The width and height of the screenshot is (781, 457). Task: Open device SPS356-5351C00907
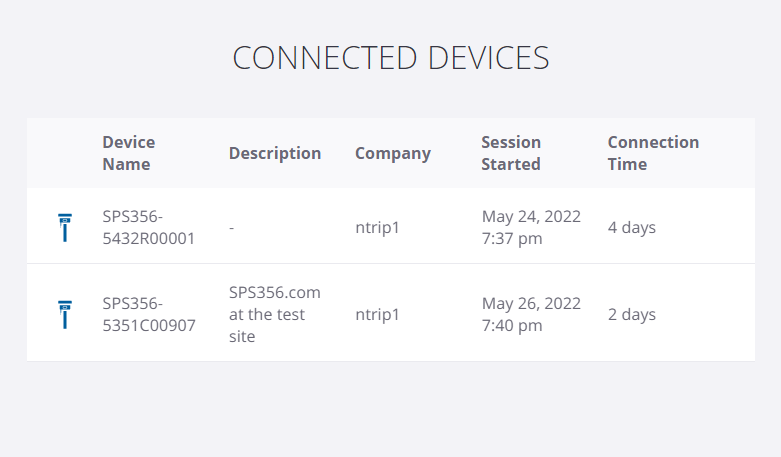click(x=149, y=314)
